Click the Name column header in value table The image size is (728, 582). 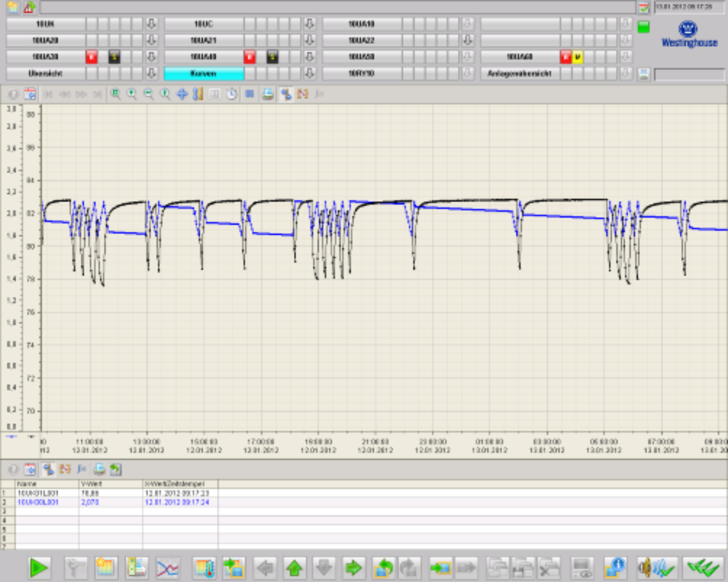pyautogui.click(x=47, y=484)
